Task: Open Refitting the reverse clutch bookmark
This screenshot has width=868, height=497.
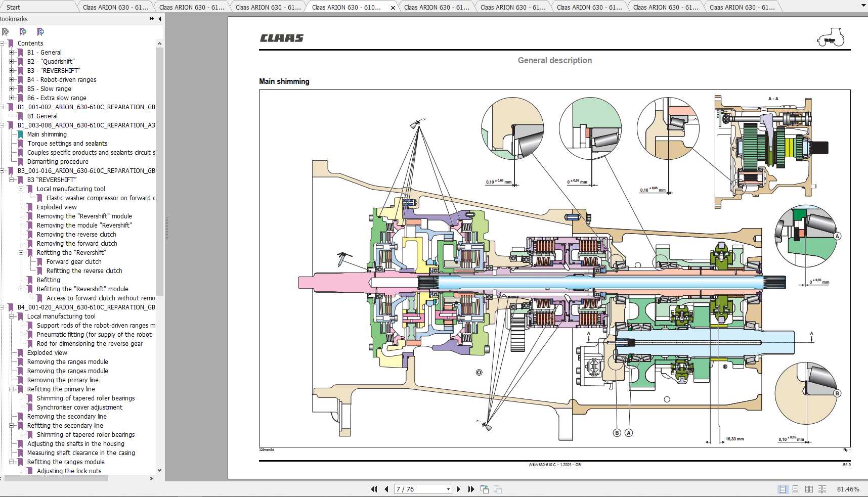Action: tap(84, 271)
